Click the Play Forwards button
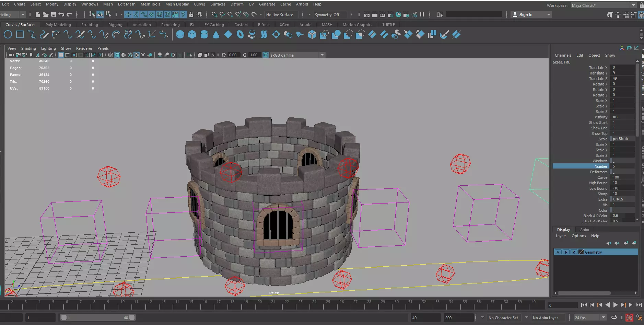This screenshot has height=325, width=644. coord(616,305)
